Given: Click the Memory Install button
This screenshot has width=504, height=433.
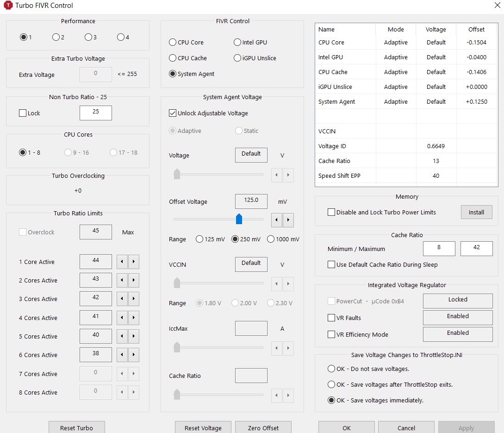Looking at the screenshot, I should [476, 212].
